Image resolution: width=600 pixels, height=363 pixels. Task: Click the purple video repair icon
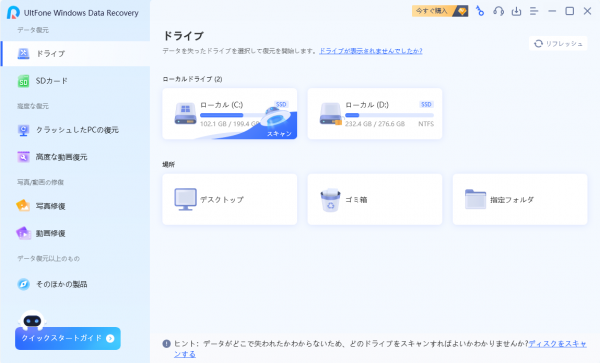coord(23,233)
